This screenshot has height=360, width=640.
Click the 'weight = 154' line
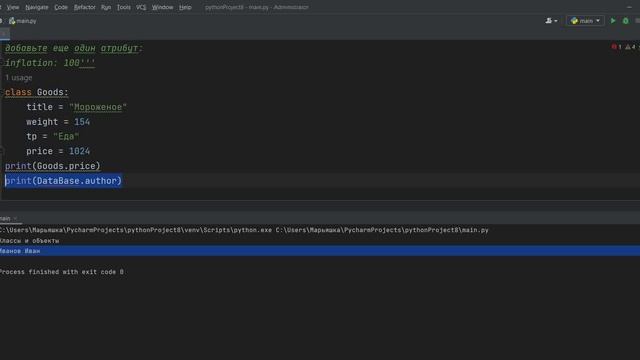pos(58,122)
